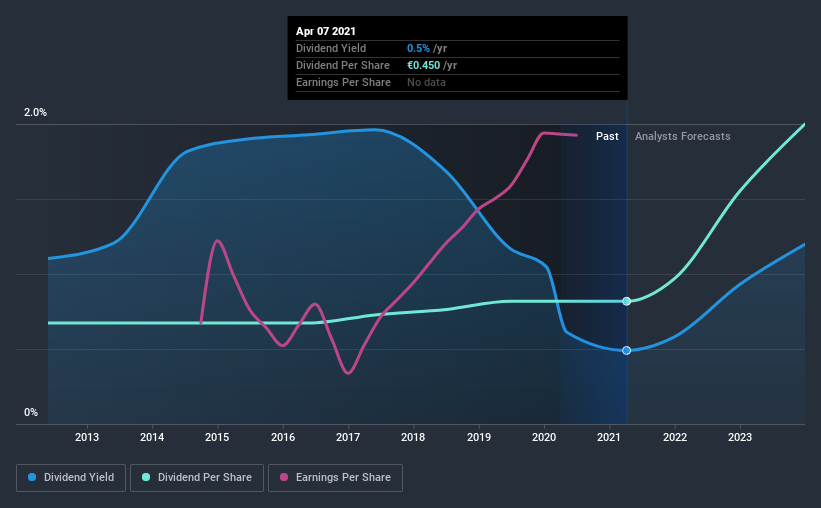Image resolution: width=821 pixels, height=508 pixels.
Task: Click the tooltip's Dividend Yield row label
Action: [331, 48]
